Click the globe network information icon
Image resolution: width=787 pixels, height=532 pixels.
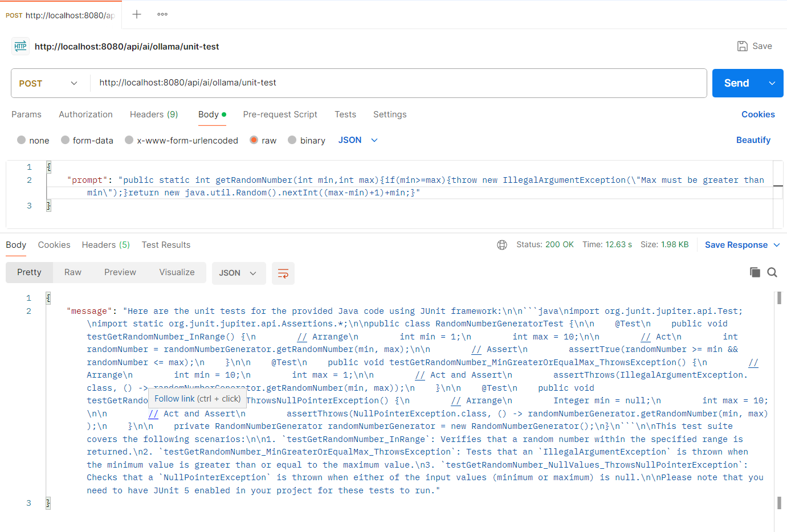click(502, 244)
